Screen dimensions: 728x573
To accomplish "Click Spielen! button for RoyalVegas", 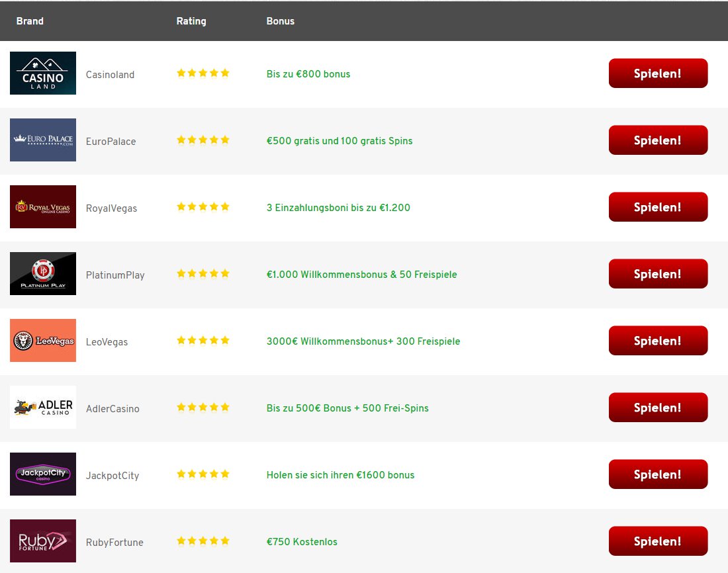I will 658,207.
